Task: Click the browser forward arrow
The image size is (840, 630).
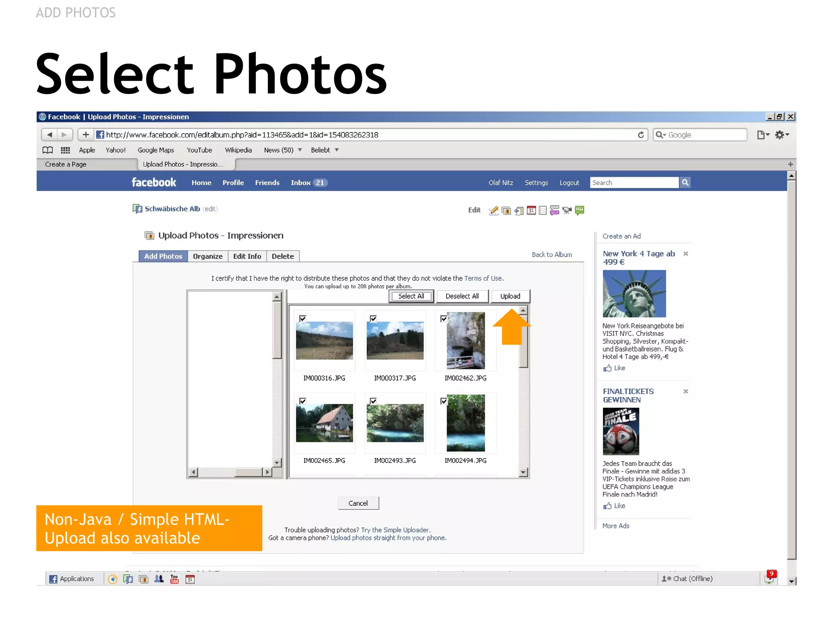Action: [x=64, y=135]
